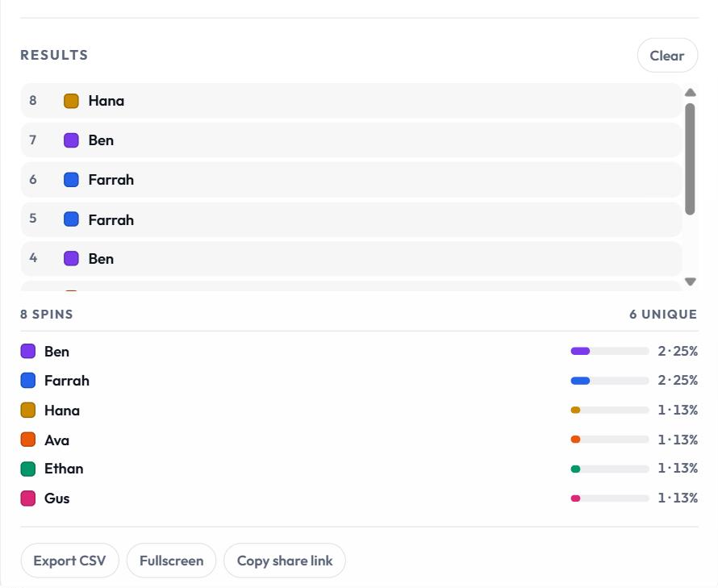Select result row 5 Farrah
Image resolution: width=718 pixels, height=588 pixels.
click(351, 219)
